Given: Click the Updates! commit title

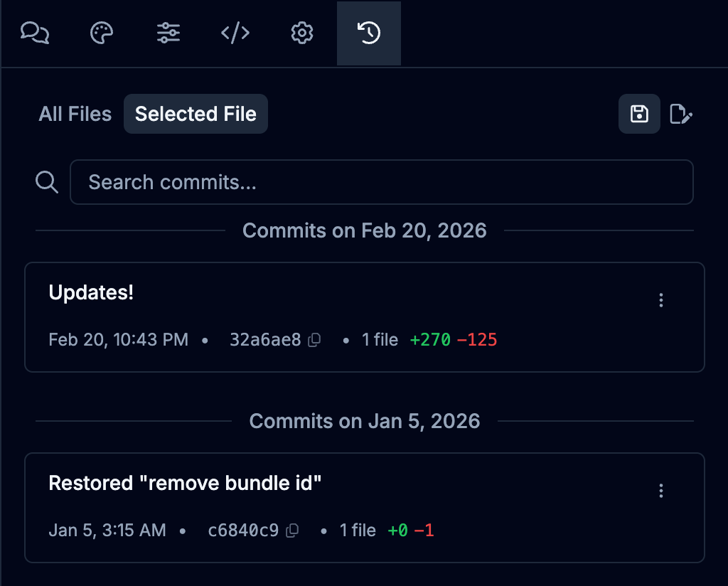Looking at the screenshot, I should (91, 292).
